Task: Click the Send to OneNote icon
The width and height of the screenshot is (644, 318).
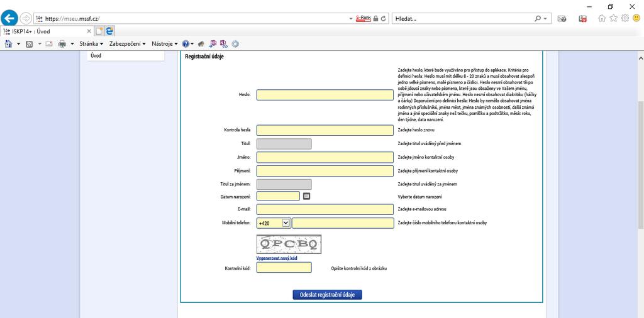Action: click(213, 43)
